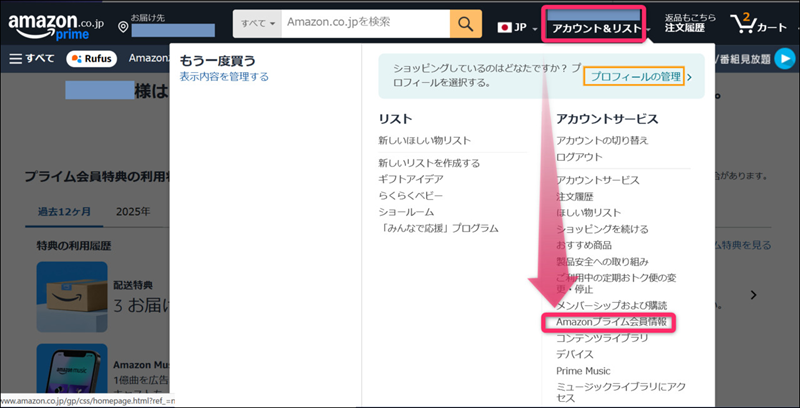The height and width of the screenshot is (408, 800).
Task: Open the Rufus assistant button
Action: pyautogui.click(x=92, y=59)
